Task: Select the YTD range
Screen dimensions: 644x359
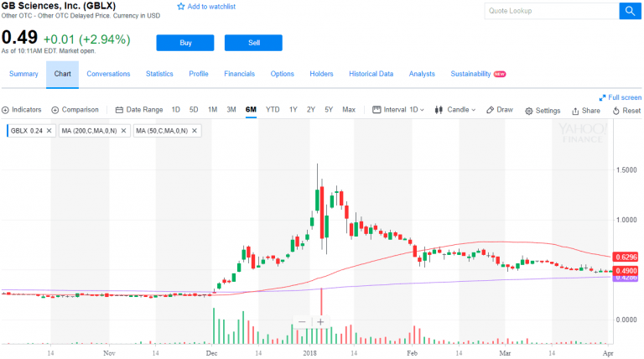Action: pyautogui.click(x=273, y=110)
